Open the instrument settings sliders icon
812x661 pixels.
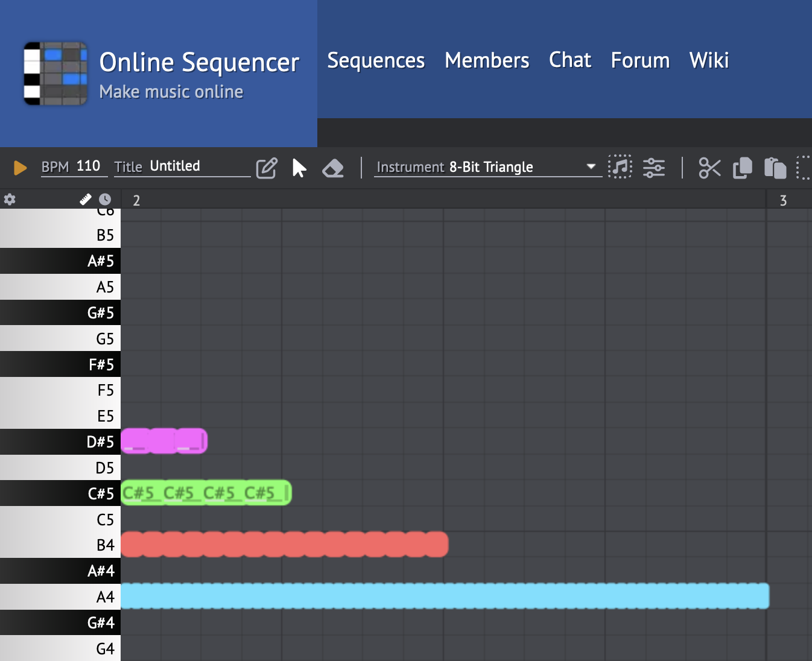tap(653, 168)
